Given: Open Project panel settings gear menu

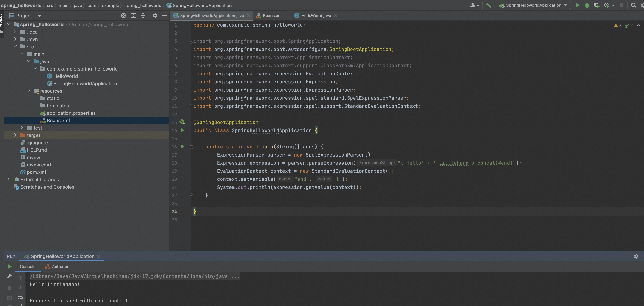Looking at the screenshot, I should pos(155,16).
